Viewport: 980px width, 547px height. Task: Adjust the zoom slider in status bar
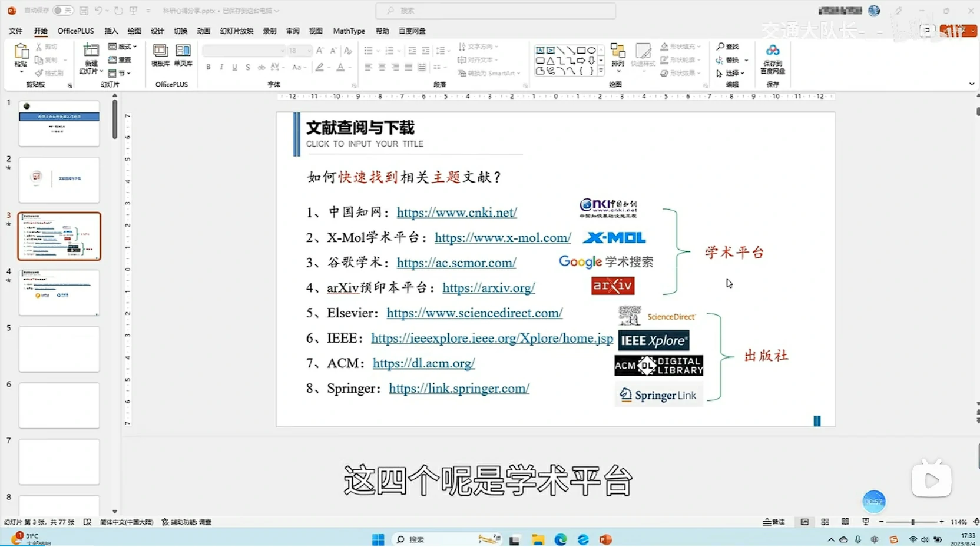tap(912, 522)
